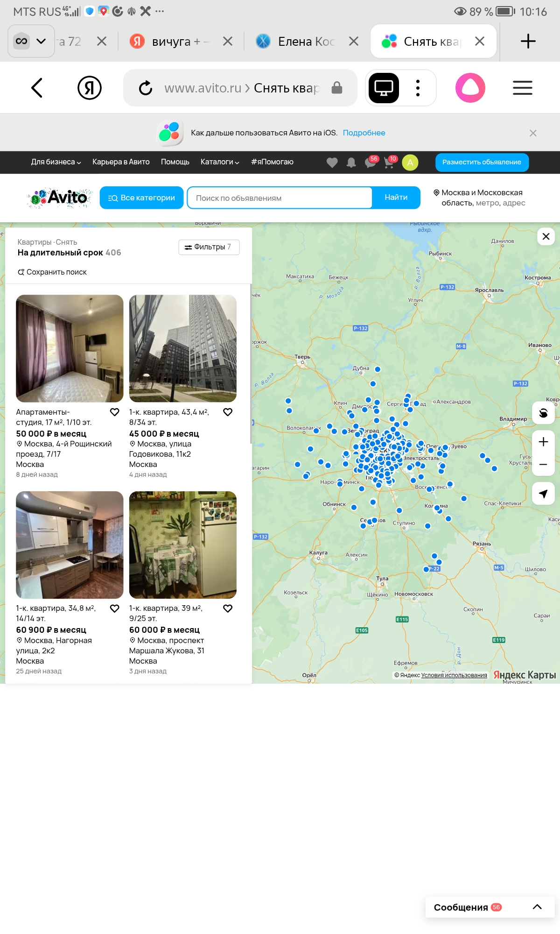Click the map draw-area hand icon
Viewport: 560px width, 934px height.
click(543, 413)
